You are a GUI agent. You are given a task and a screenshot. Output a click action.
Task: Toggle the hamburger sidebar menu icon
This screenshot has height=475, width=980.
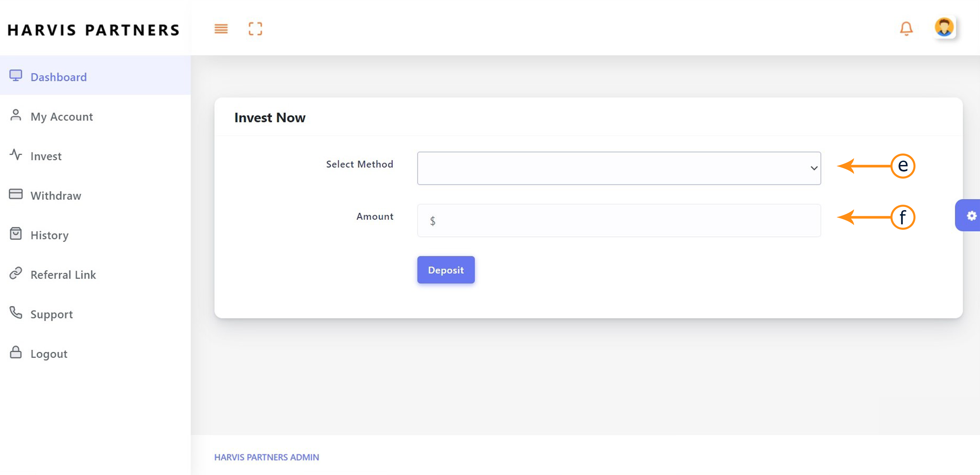(221, 29)
